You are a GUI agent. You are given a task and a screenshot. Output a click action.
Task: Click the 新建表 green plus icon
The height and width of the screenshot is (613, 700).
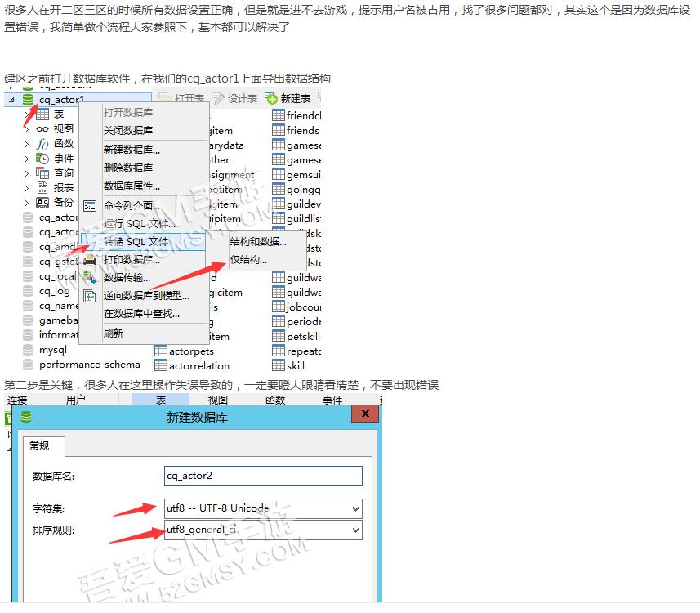(x=271, y=99)
